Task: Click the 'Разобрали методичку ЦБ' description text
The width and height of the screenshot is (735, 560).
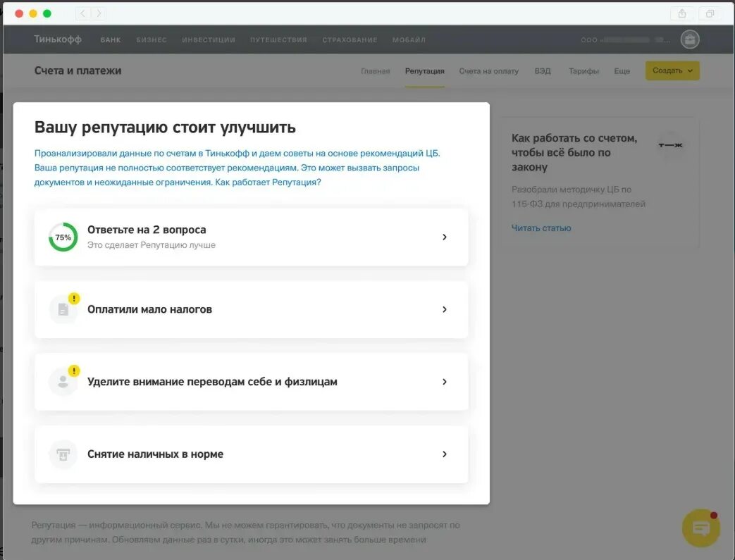Action: [x=579, y=197]
